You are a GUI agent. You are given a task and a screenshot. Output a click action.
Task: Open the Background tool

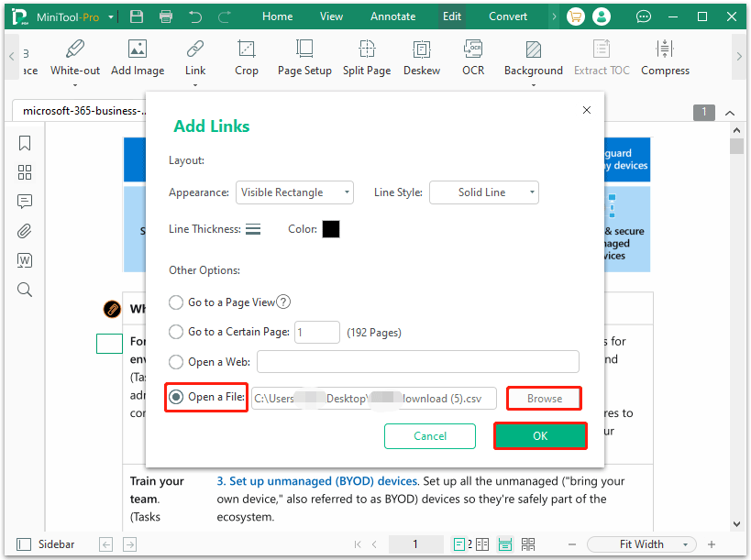(534, 58)
